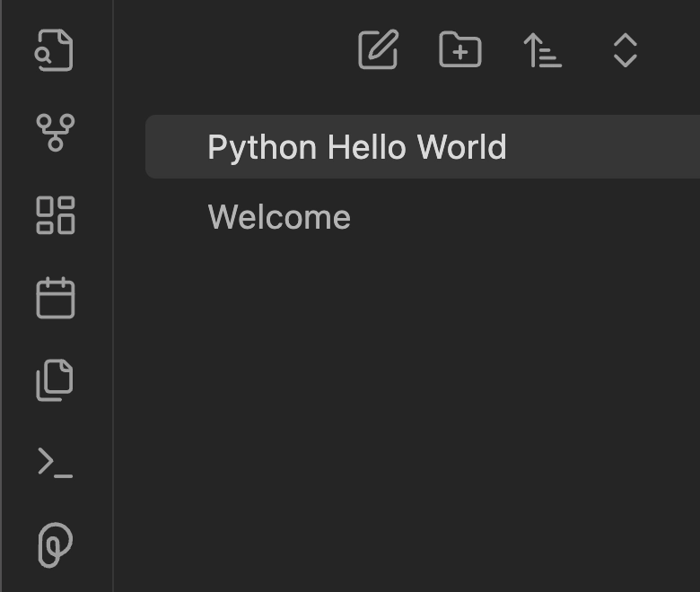Click the insert template icon
Viewport: 700px width, 592px height.
[x=55, y=380]
